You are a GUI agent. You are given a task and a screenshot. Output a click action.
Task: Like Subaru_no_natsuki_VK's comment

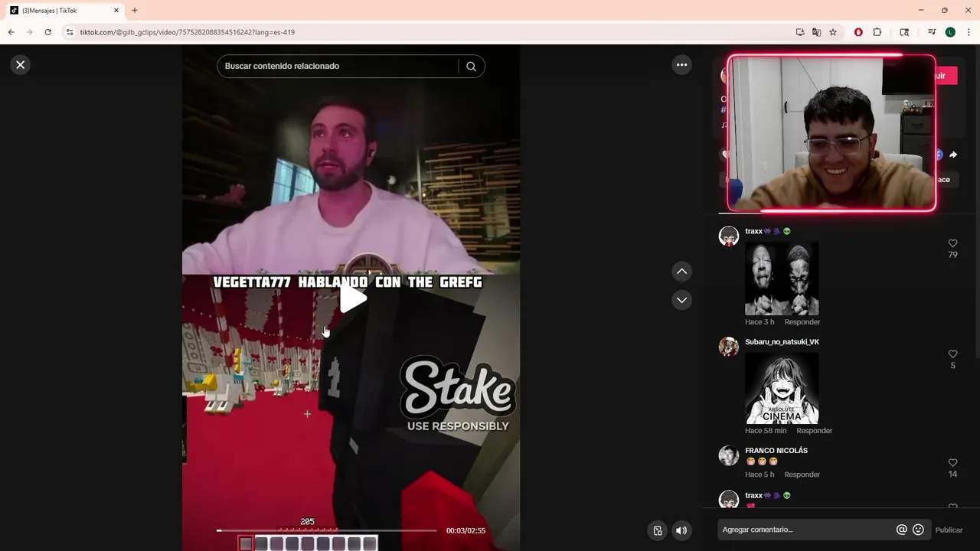point(952,354)
